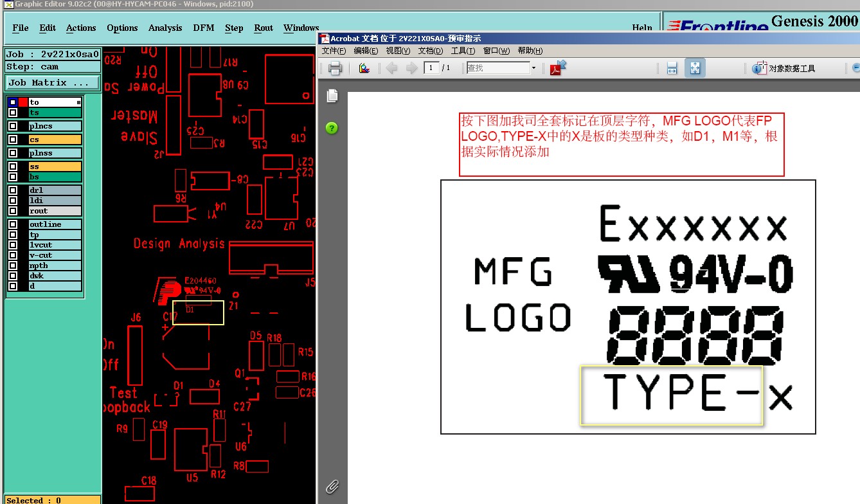
Task: Click the partially visible blue icon at toolbar edge
Action: (x=856, y=68)
